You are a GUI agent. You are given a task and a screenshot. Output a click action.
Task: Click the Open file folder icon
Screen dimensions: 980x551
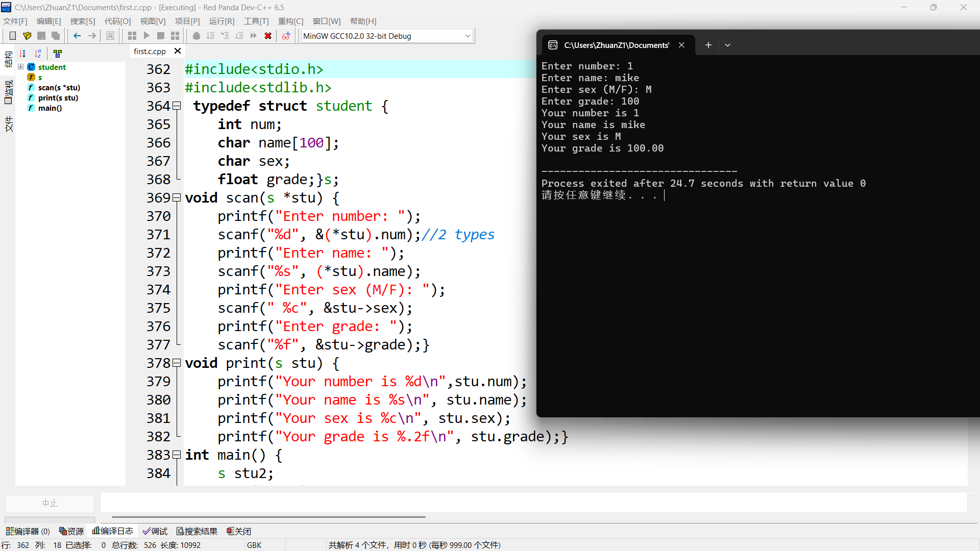click(27, 36)
